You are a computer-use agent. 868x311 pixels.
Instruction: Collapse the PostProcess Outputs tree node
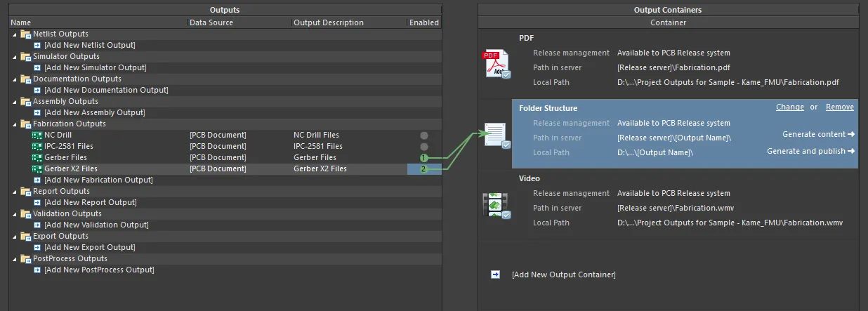pyautogui.click(x=15, y=259)
